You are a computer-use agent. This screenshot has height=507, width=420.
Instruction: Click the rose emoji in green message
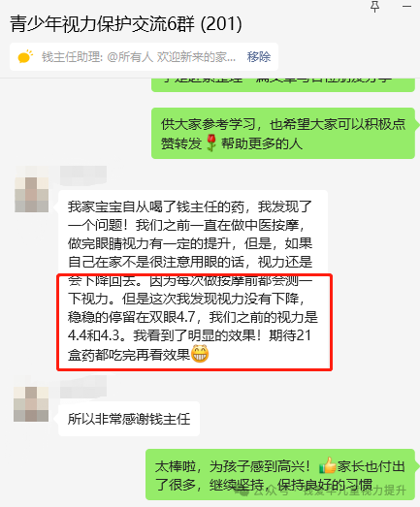tap(211, 143)
